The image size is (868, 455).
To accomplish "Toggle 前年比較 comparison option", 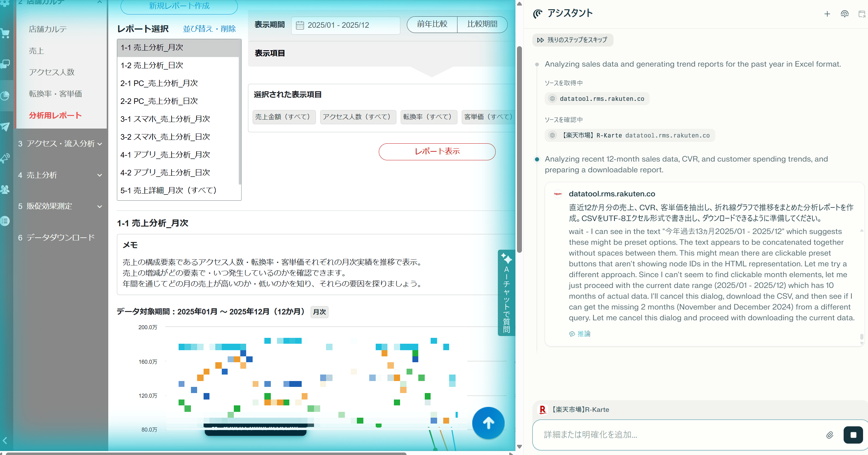I will (x=432, y=24).
